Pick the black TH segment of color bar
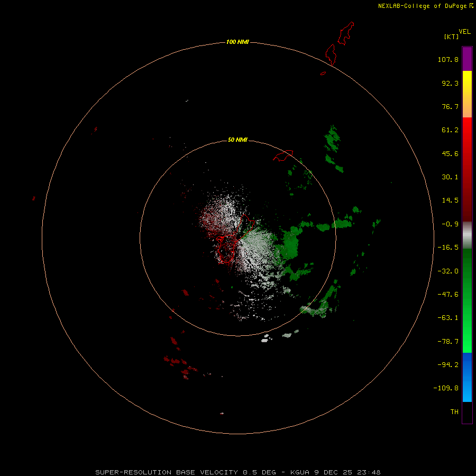Viewport: 476px width, 476px height. [467, 412]
